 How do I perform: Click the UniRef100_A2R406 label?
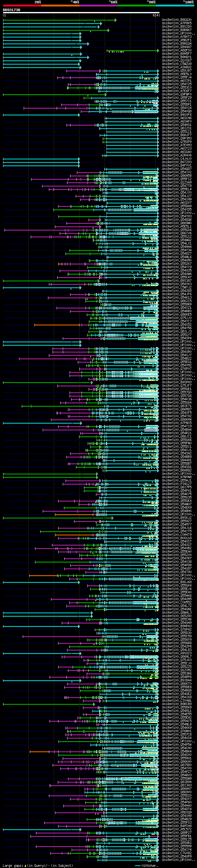point(177,155)
